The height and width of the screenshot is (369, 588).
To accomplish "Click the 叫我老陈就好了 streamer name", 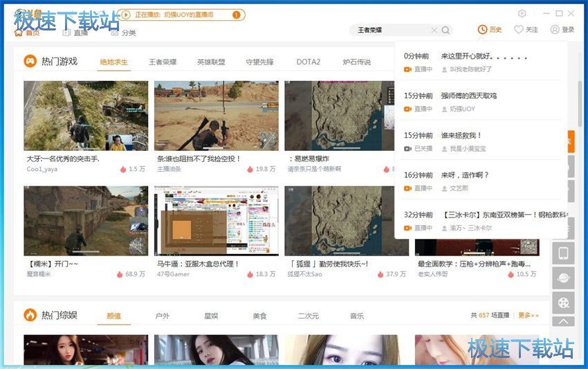I will coord(470,69).
